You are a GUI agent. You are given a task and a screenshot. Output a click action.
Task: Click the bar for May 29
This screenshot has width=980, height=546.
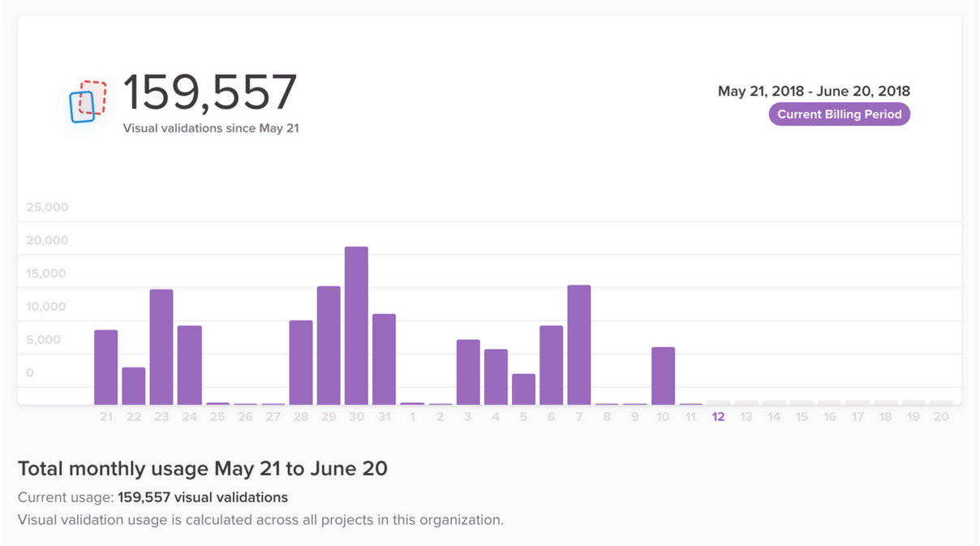[329, 346]
